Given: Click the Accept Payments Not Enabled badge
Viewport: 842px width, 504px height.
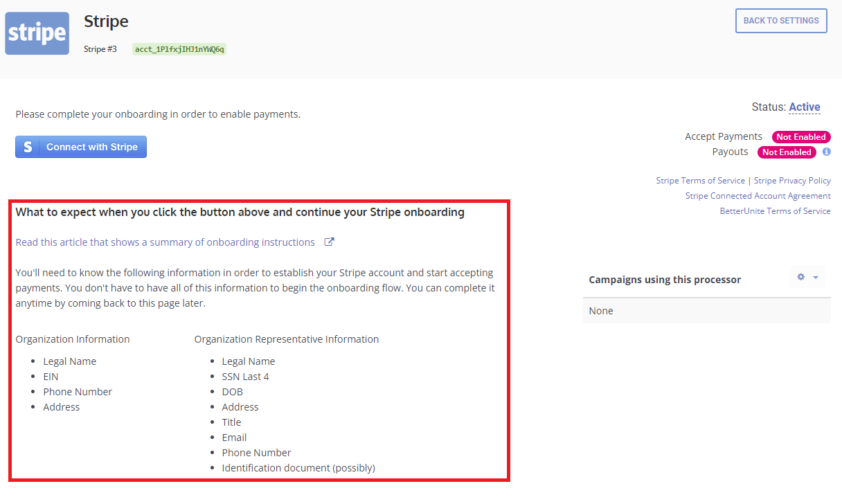Looking at the screenshot, I should coord(800,137).
